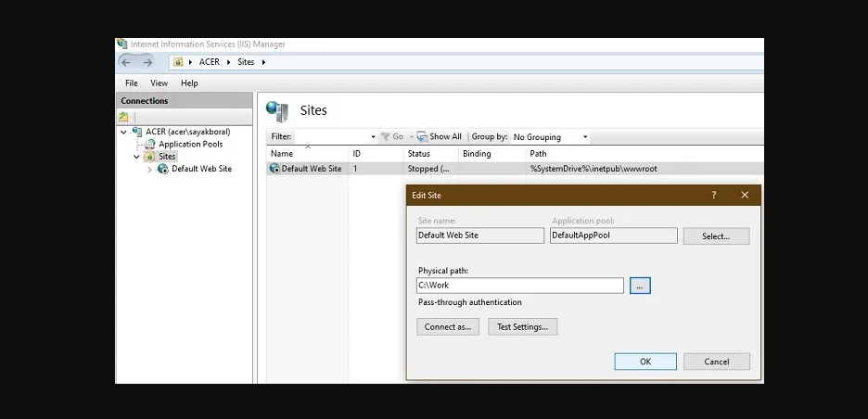The width and height of the screenshot is (868, 419).
Task: Click the Back navigation arrow
Action: coord(126,62)
